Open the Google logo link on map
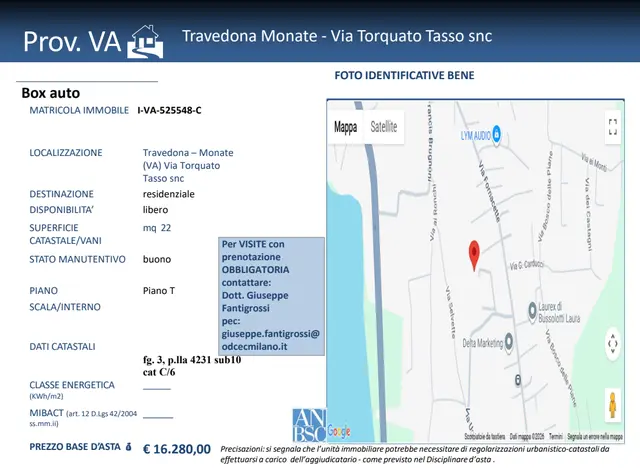The image size is (640, 468). (x=339, y=431)
